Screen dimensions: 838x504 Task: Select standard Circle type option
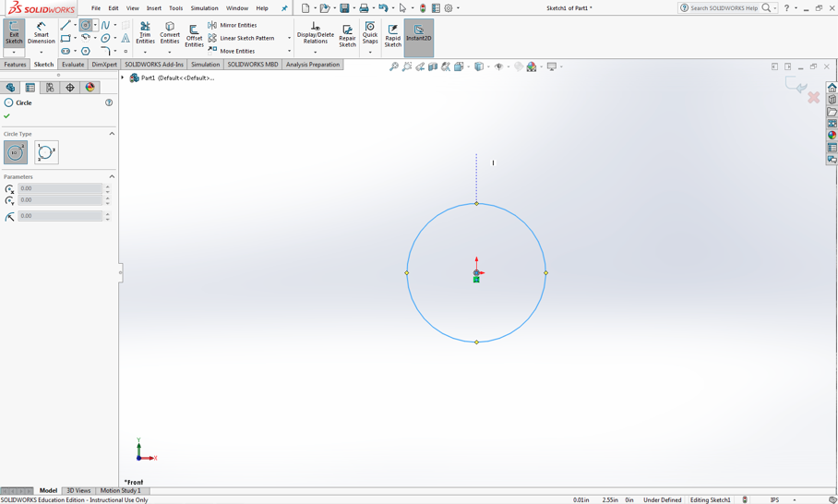tap(16, 152)
